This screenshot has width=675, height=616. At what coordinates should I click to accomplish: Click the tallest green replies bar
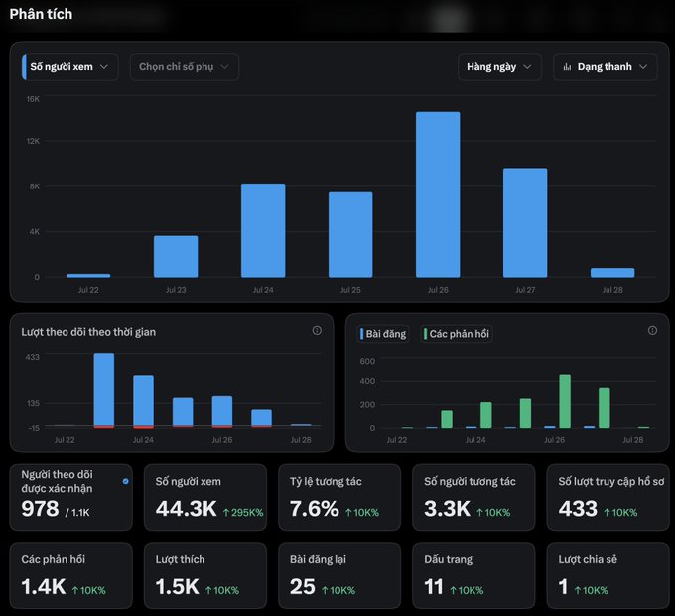coord(565,401)
